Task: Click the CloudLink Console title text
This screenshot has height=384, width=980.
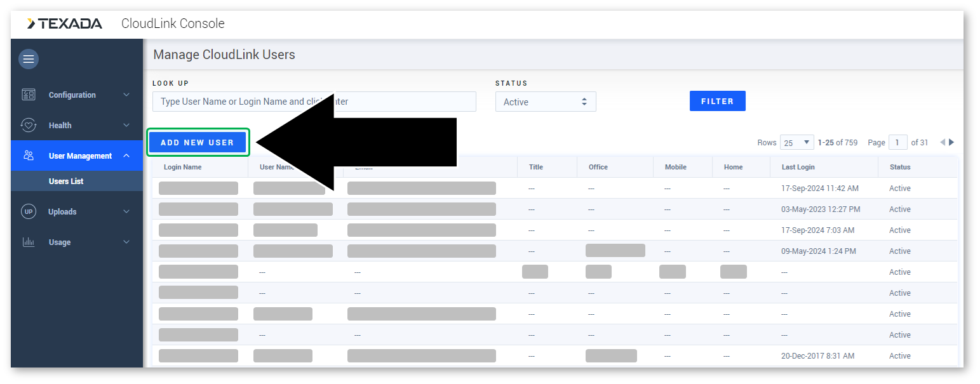Action: [x=173, y=23]
